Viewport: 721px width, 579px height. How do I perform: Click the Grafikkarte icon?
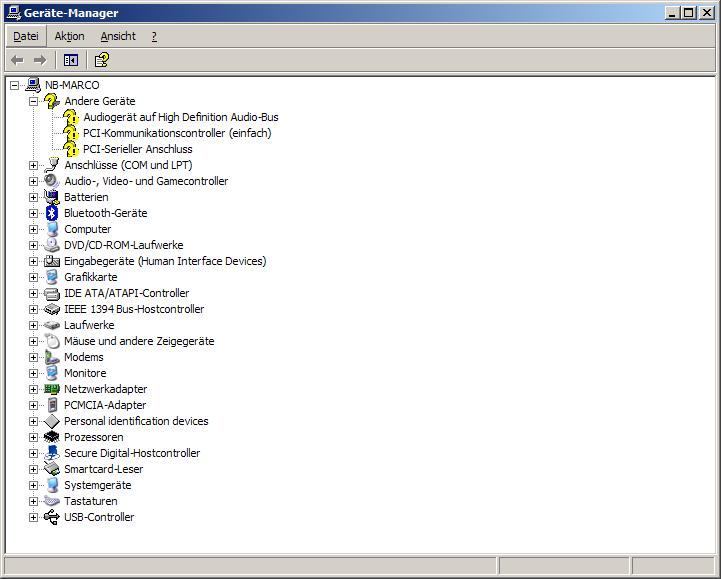tap(52, 277)
